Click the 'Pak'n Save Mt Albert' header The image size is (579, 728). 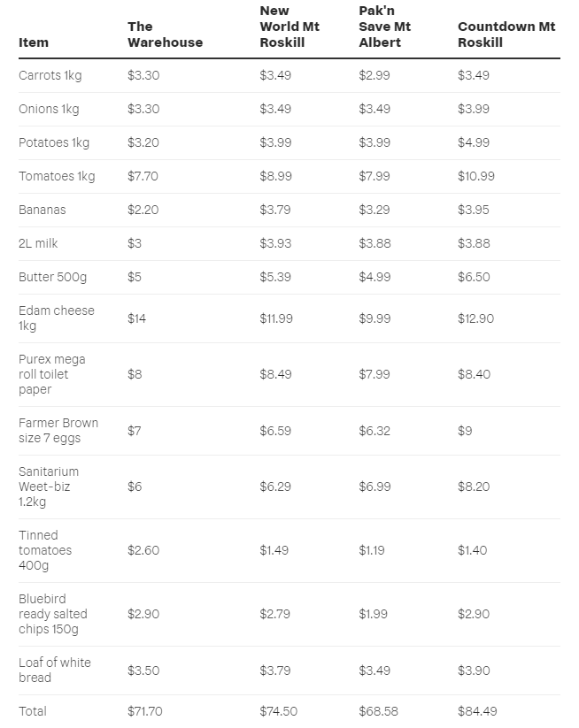coord(385,27)
